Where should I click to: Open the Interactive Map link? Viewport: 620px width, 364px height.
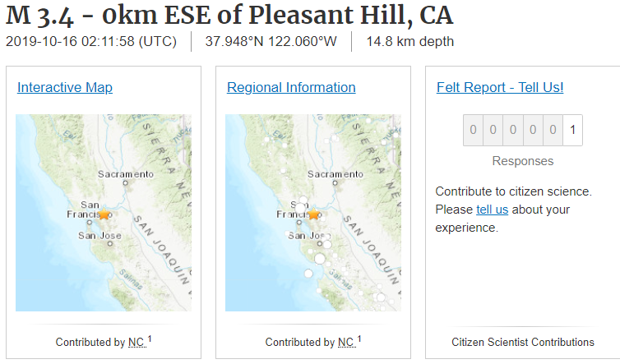65,88
